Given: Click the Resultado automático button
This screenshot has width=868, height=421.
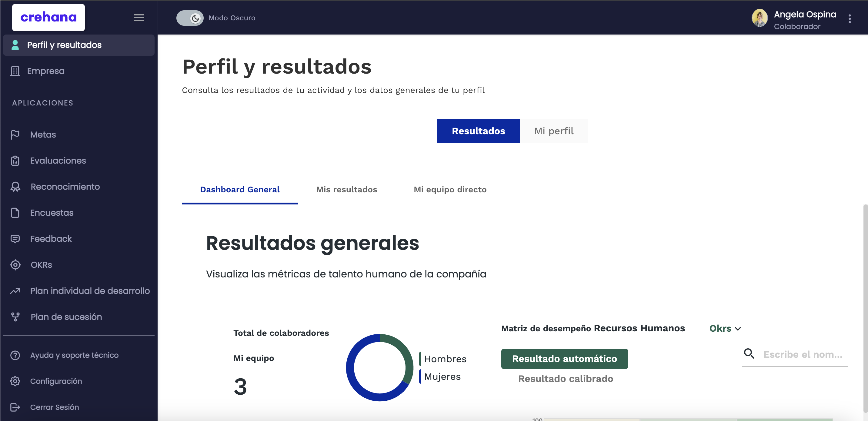Looking at the screenshot, I should [565, 359].
